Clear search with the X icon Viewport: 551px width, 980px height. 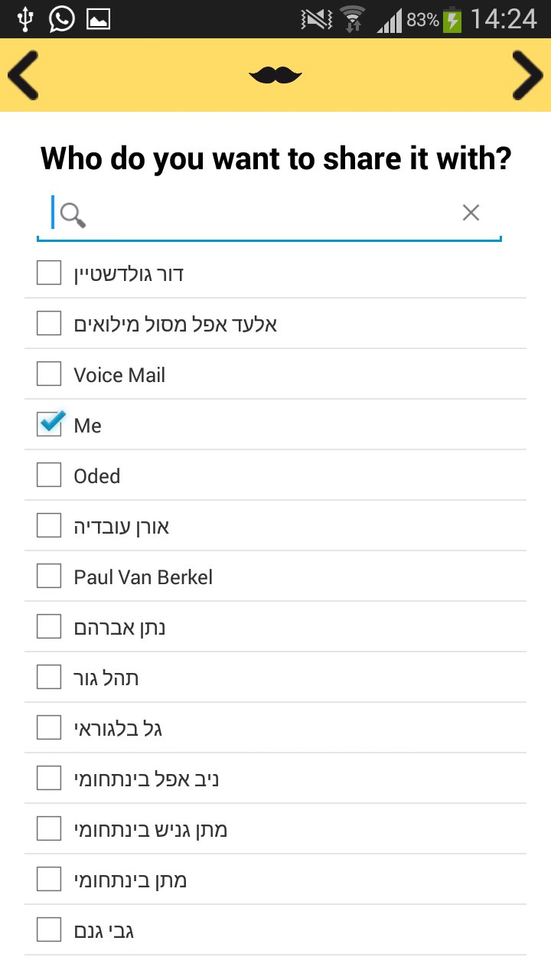tap(471, 213)
